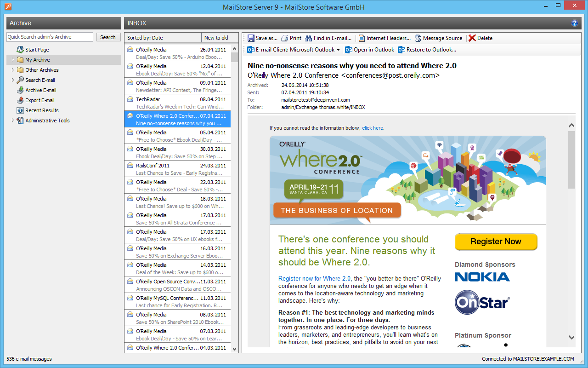This screenshot has height=368, width=588.
Task: Click the Search button
Action: click(x=108, y=37)
